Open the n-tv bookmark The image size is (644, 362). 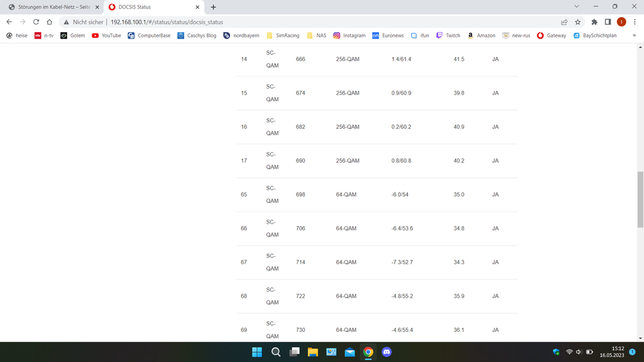(44, 35)
